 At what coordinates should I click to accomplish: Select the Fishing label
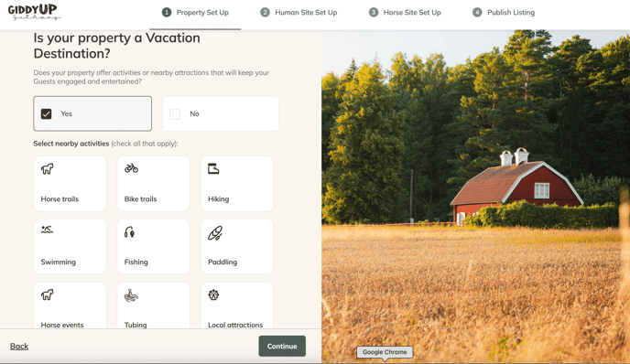pyautogui.click(x=136, y=262)
